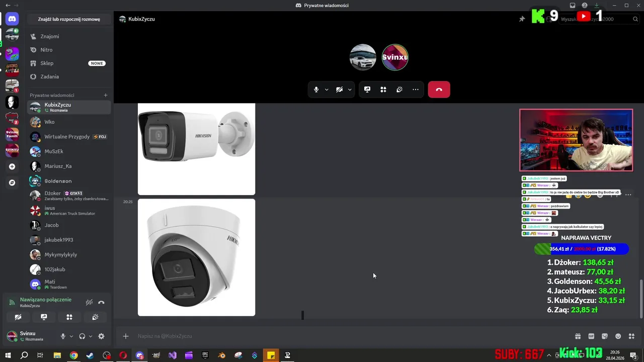This screenshot has height=362, width=644.
Task: Toggle noise suppression in voice panel
Action: (89, 302)
